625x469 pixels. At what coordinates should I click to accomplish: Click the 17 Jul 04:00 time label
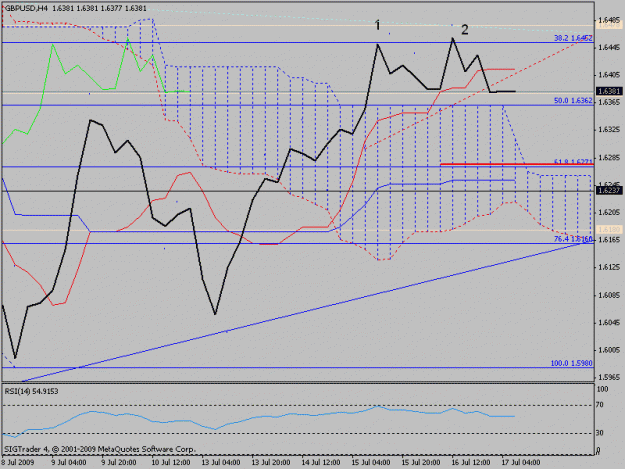[521, 463]
